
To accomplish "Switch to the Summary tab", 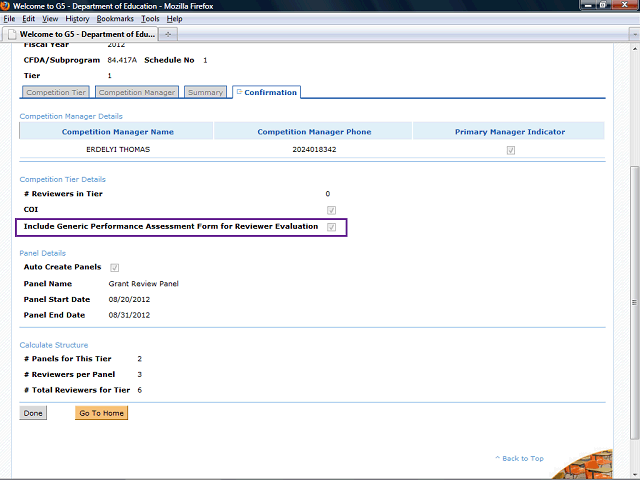I will [205, 92].
